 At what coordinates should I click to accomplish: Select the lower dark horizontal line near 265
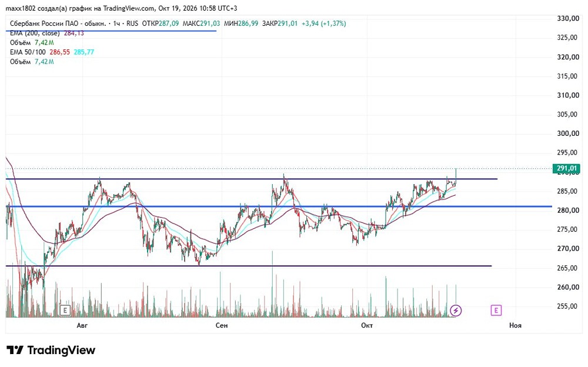click(248, 266)
